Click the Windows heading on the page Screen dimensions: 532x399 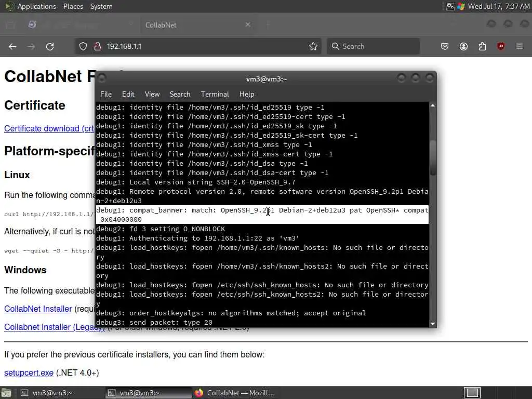pyautogui.click(x=25, y=270)
